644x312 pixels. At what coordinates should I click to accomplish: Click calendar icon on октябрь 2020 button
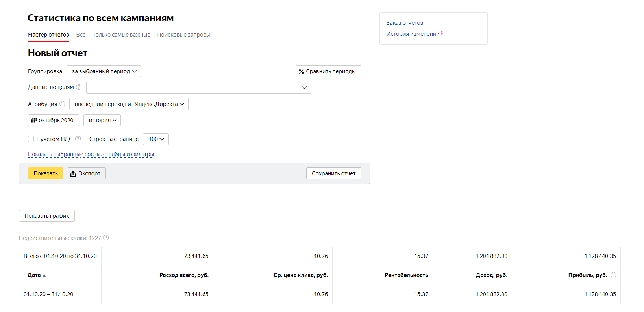(x=34, y=120)
